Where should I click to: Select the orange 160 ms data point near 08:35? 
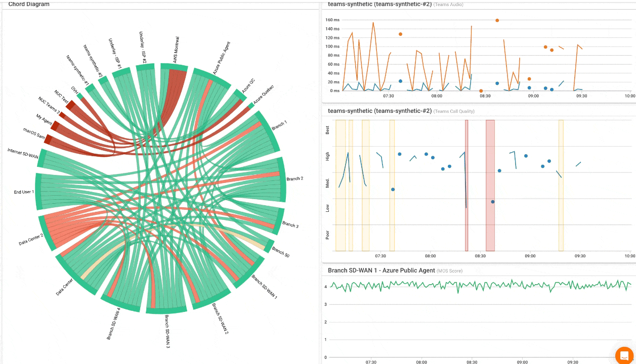(x=497, y=21)
